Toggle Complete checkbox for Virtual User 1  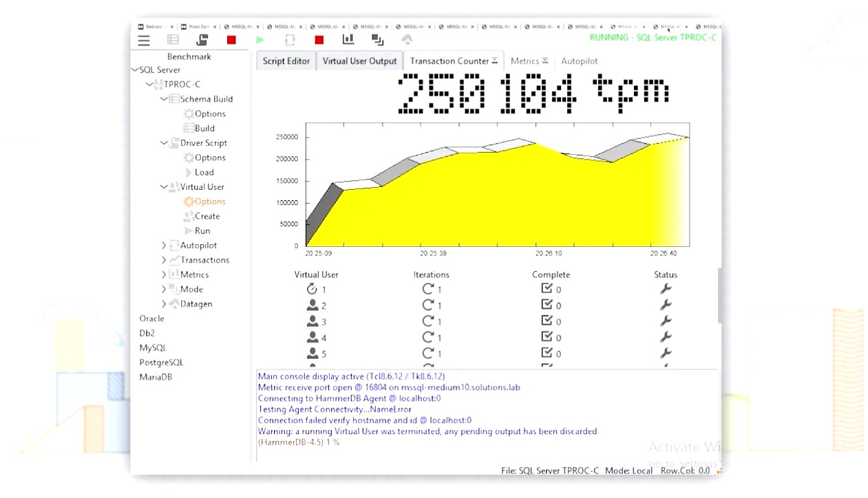click(547, 289)
